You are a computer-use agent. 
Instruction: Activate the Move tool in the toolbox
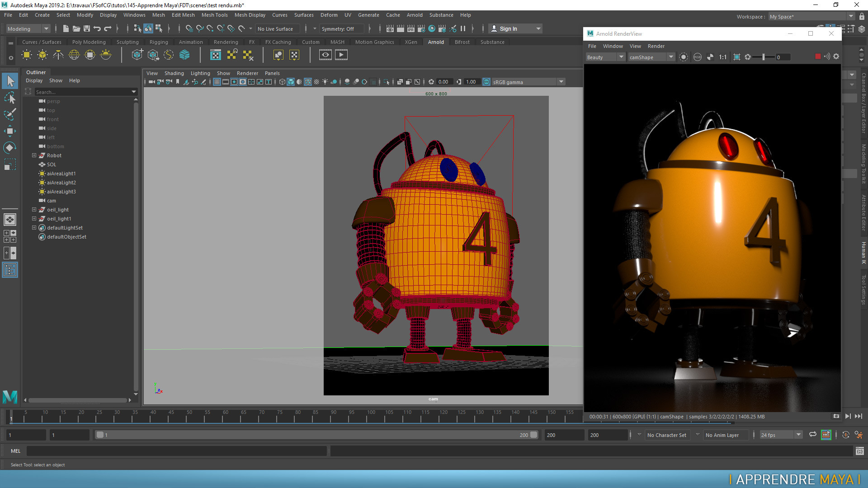point(10,131)
